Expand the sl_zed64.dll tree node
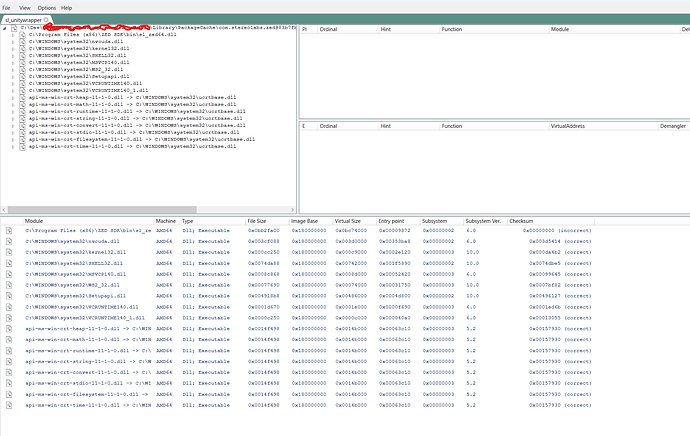Screen dimensions: 690x436 point(13,35)
